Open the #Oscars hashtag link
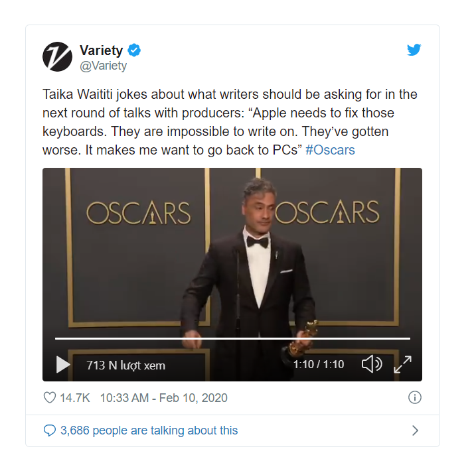Image resolution: width=476 pixels, height=461 pixels. [x=330, y=150]
